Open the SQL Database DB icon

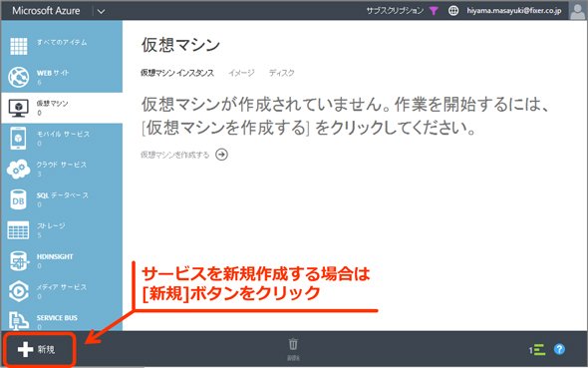pyautogui.click(x=18, y=199)
